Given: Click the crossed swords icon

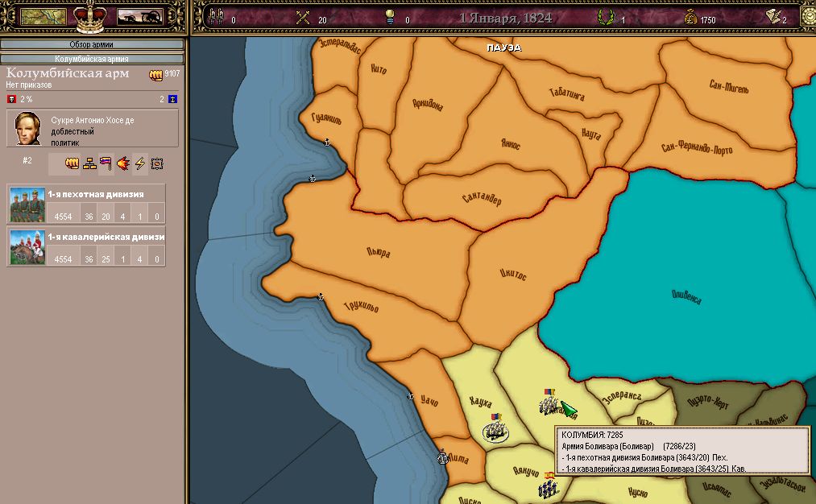Looking at the screenshot, I should pos(303,19).
